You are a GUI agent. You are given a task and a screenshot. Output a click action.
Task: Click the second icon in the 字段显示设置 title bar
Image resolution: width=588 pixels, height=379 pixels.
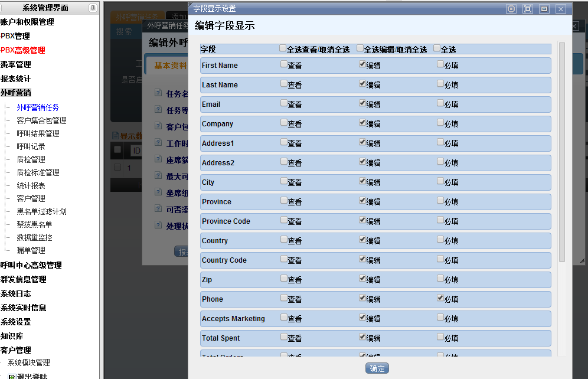click(x=528, y=9)
